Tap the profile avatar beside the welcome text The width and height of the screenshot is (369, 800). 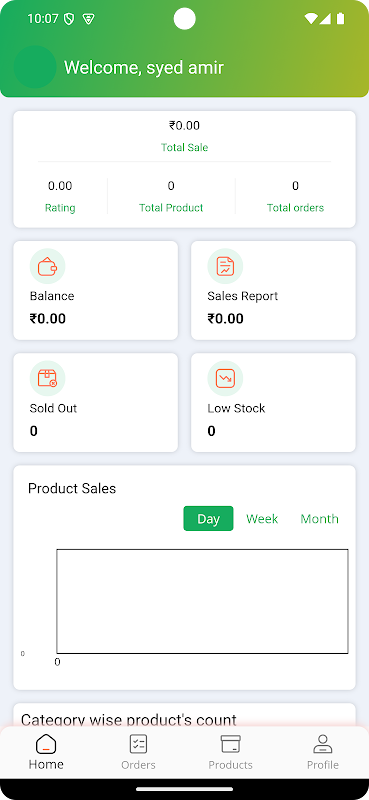click(35, 67)
